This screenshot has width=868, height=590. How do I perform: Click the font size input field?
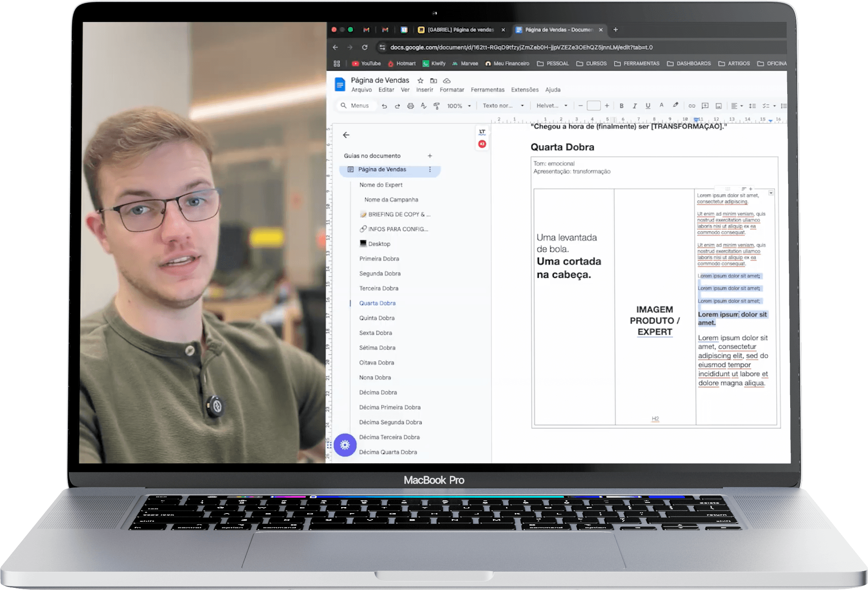[593, 106]
